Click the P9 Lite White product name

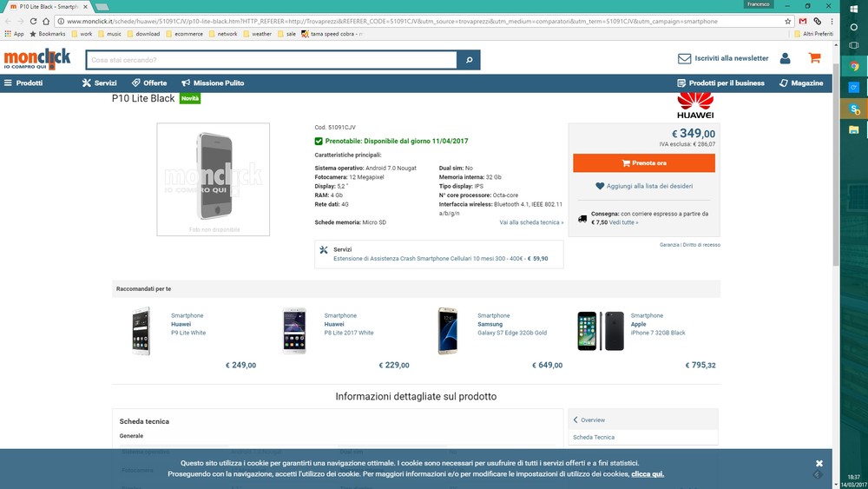point(188,333)
